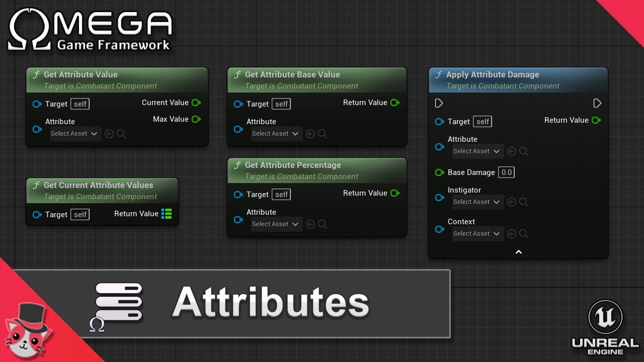Click Return Value pin on Get Attribute Base Value
Viewport: 644px width, 362px height.
(x=395, y=103)
